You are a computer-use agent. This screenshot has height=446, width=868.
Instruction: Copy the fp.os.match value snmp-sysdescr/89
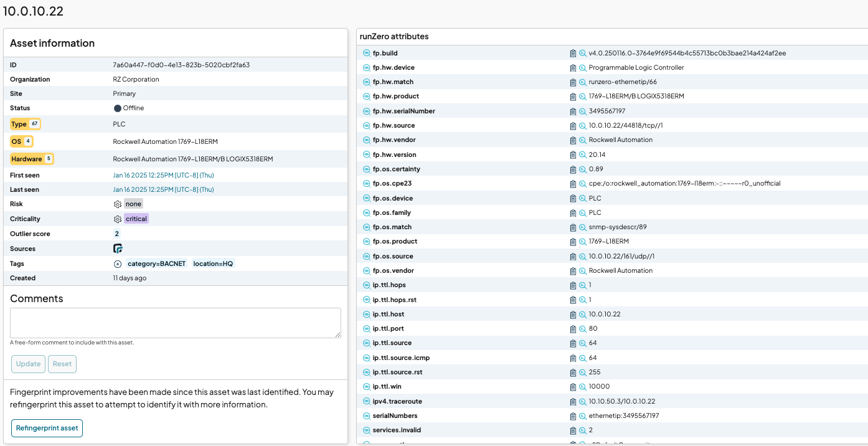[x=573, y=227]
